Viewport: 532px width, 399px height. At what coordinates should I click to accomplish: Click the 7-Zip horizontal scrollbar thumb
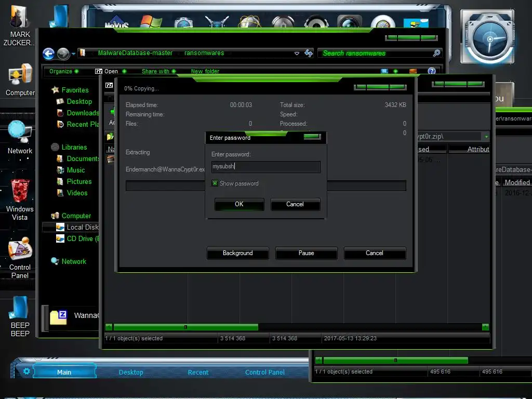pyautogui.click(x=185, y=327)
